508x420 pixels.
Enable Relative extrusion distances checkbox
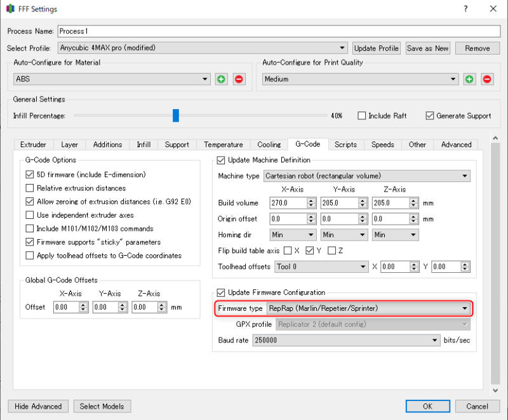coord(29,188)
